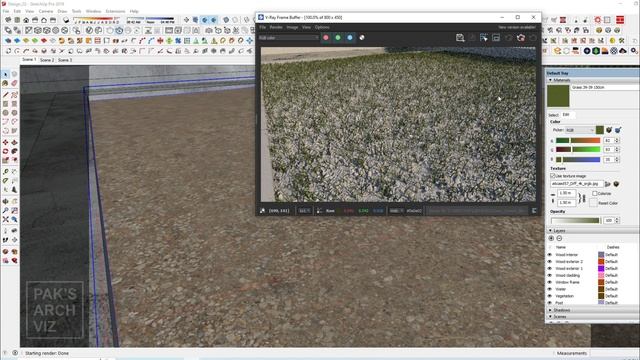This screenshot has height=360, width=640.
Task: Select the Circle tool
Action: (5, 113)
